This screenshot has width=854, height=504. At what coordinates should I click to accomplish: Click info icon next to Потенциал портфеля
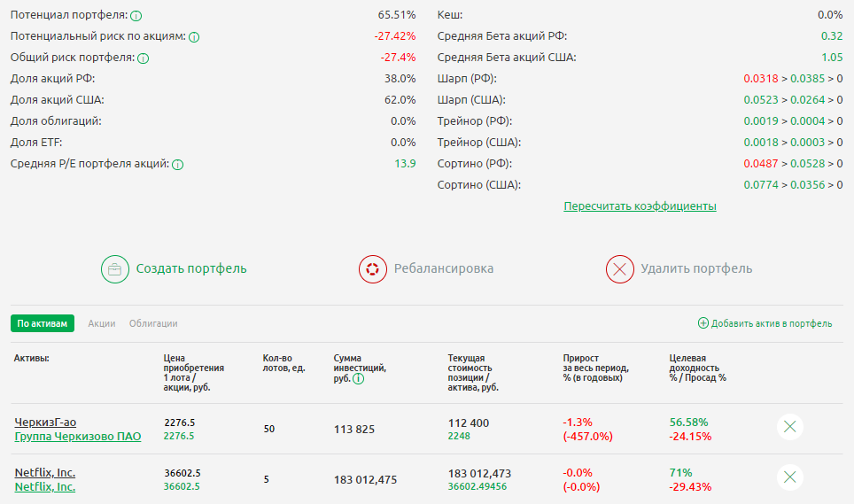coord(136,16)
